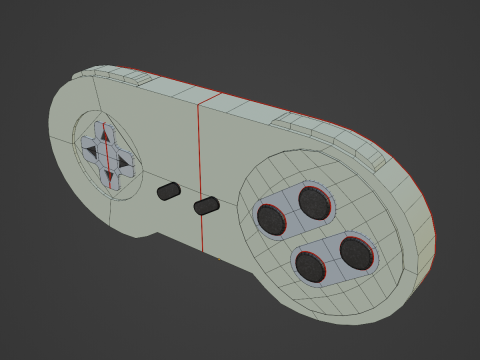
Task: Select the D-pad left arrow on the model
Action: [91, 153]
